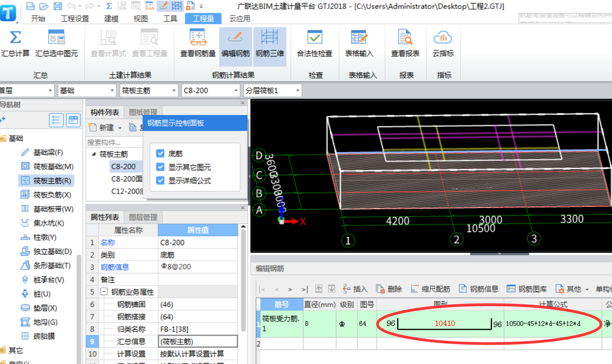The width and height of the screenshot is (612, 364).
Task: Select C8-200 in component list
Action: [123, 166]
